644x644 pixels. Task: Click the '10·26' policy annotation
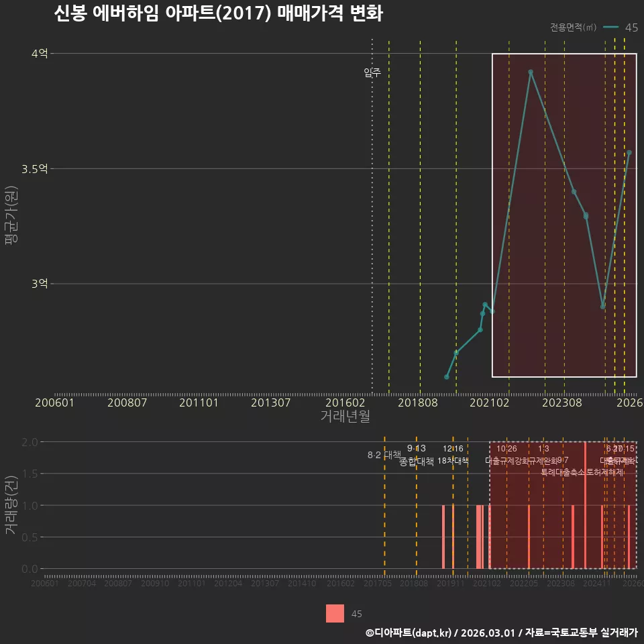(507, 449)
